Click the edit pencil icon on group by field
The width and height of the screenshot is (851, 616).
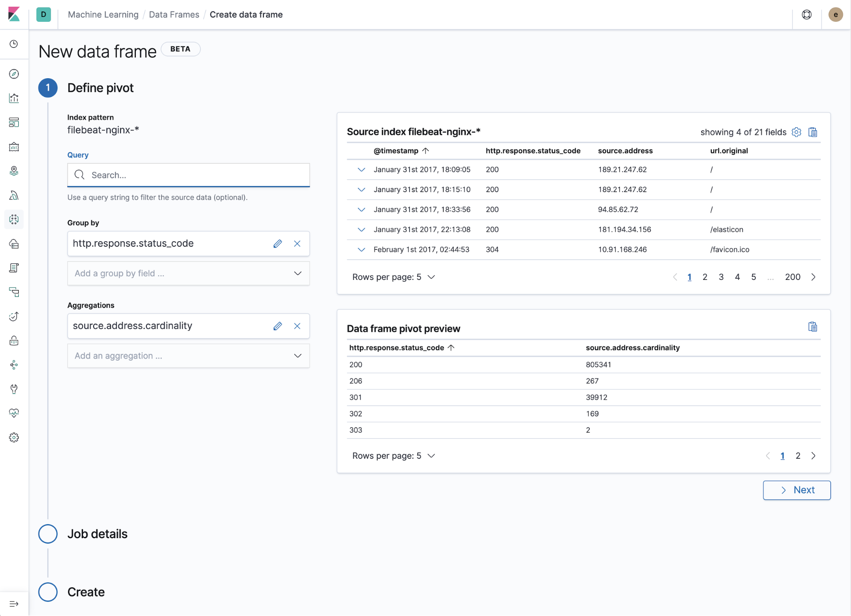click(x=278, y=243)
